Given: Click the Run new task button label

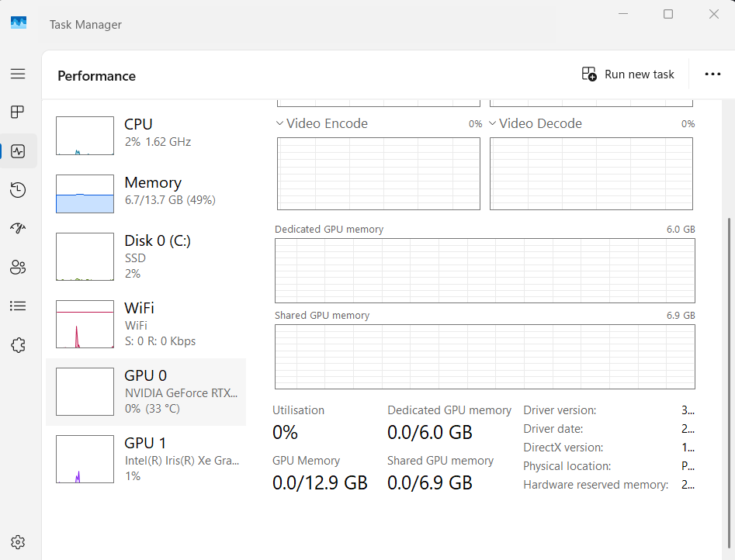Looking at the screenshot, I should tap(640, 74).
